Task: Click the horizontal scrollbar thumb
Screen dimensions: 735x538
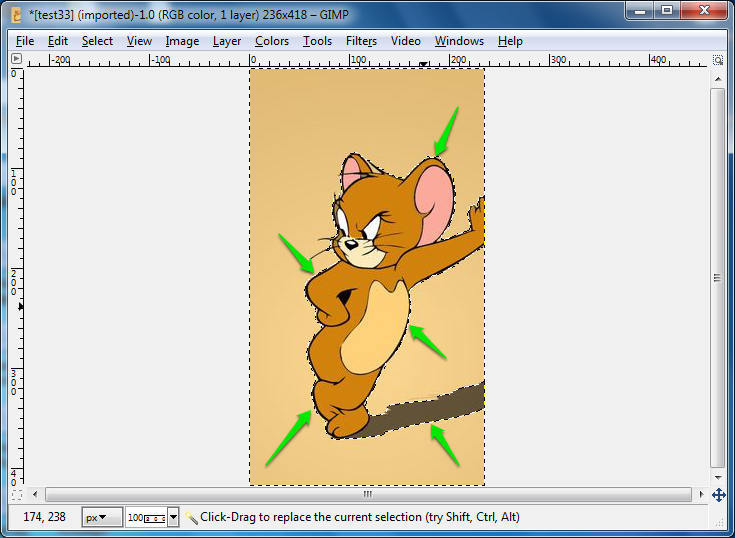Action: click(368, 494)
